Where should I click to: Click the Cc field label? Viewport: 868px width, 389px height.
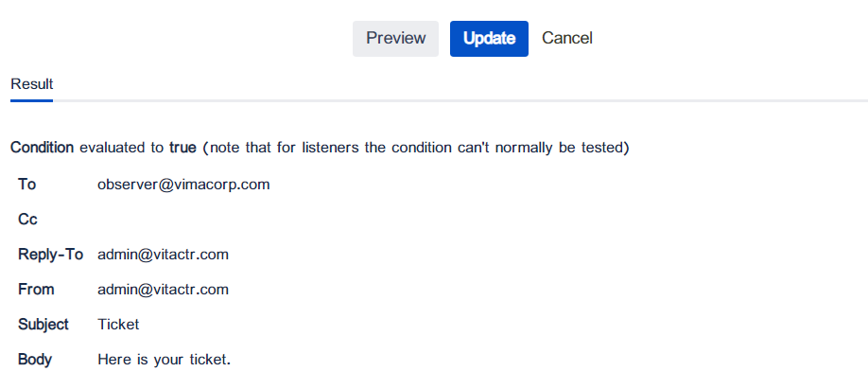(27, 220)
